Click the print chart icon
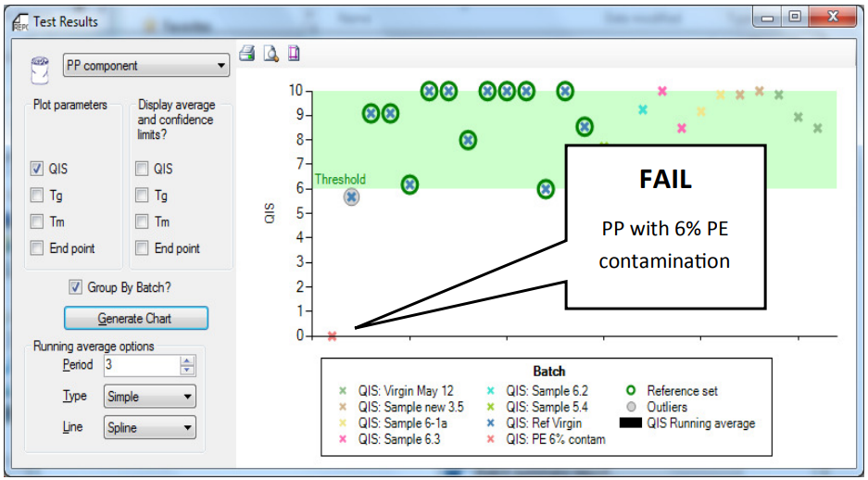This screenshot has height=480, width=868. [x=247, y=53]
